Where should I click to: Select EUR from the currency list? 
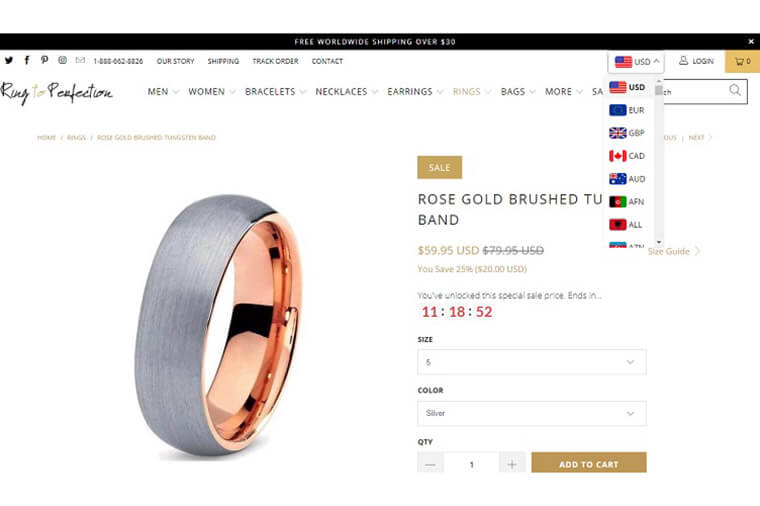[x=627, y=110]
